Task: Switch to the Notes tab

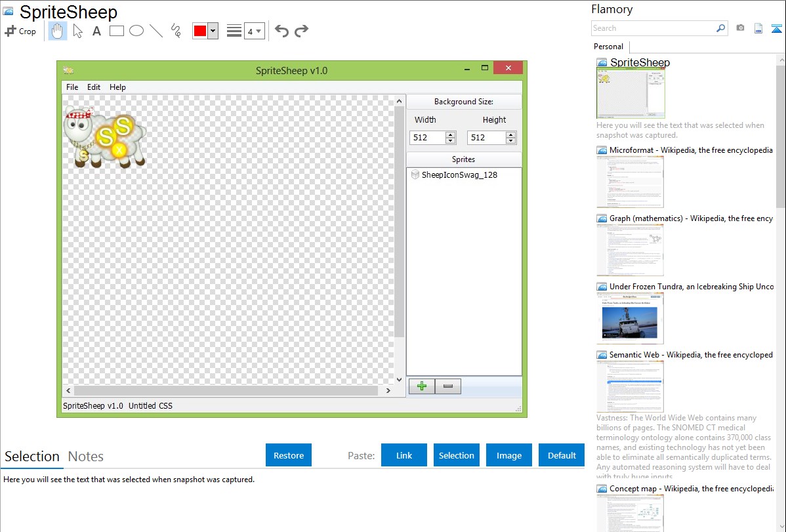Action: pyautogui.click(x=86, y=457)
